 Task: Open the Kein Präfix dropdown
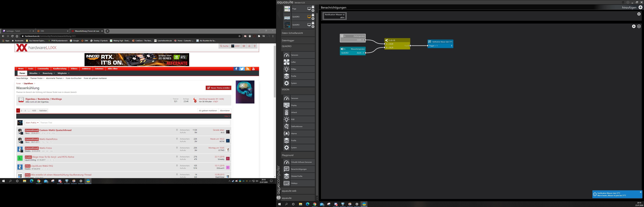(32, 123)
